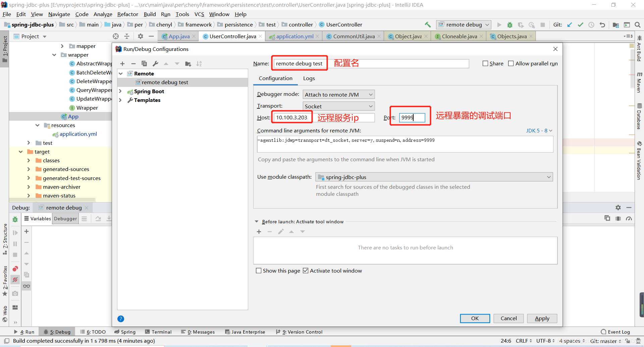Move configuration into new folder icon
Image resolution: width=644 pixels, height=347 pixels.
click(x=188, y=64)
